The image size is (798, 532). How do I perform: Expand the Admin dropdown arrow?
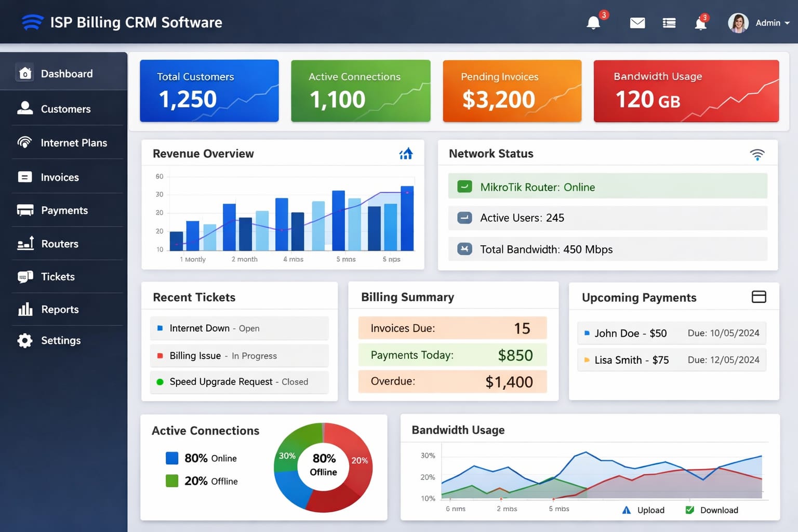[787, 23]
